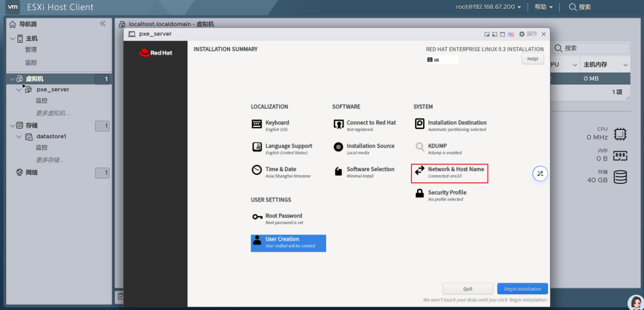Screen dimensions: 644x310
Task: Select 管理 under 主机
Action: point(31,50)
